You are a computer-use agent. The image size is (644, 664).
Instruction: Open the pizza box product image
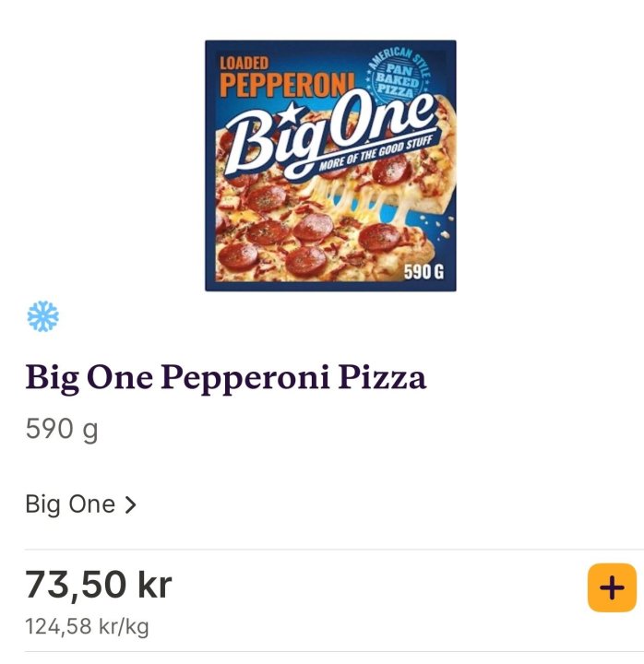[x=330, y=166]
